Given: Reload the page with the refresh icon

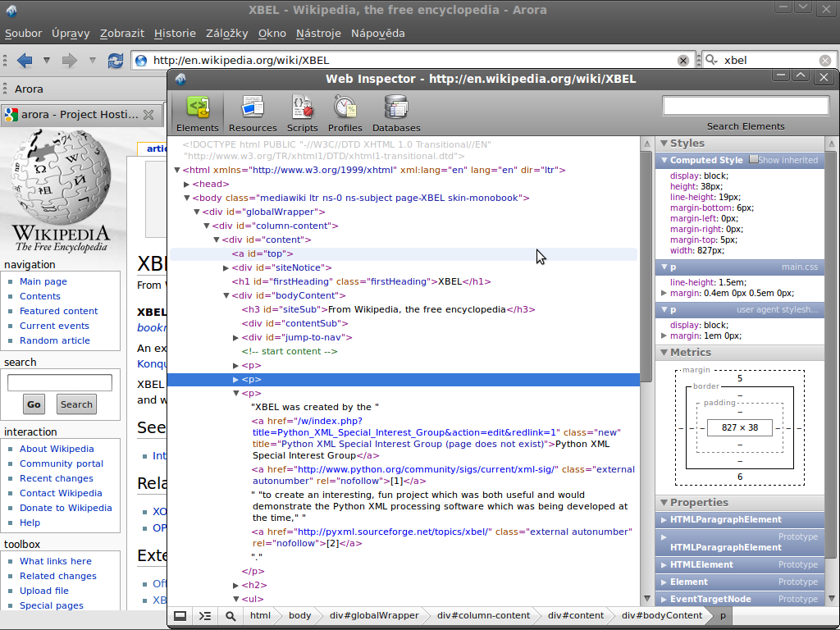Looking at the screenshot, I should (x=115, y=61).
